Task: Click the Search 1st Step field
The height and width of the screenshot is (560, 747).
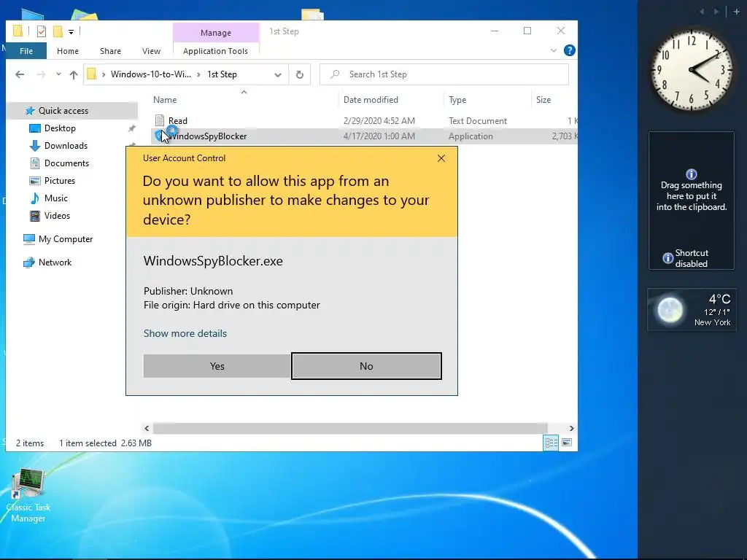Action: tap(444, 74)
